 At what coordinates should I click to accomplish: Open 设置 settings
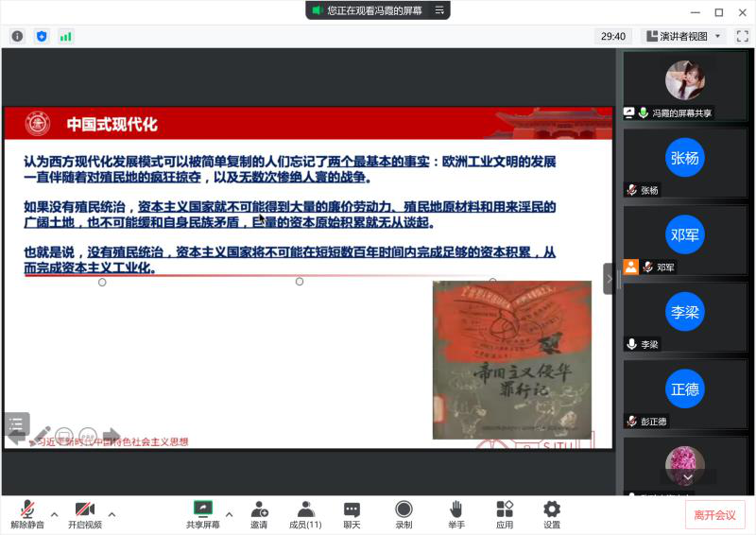point(552,514)
